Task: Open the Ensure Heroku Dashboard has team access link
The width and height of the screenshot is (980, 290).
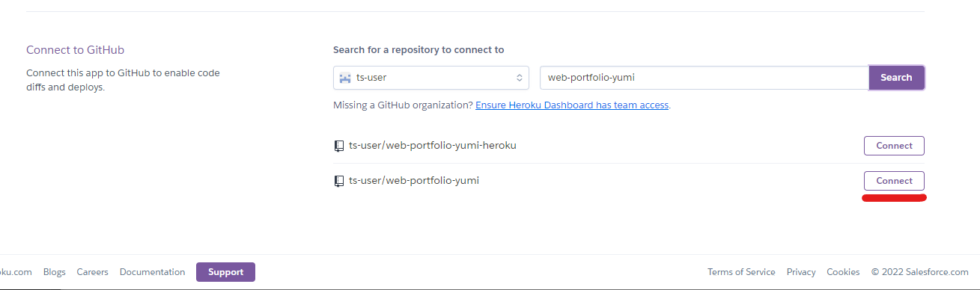Action: (572, 105)
